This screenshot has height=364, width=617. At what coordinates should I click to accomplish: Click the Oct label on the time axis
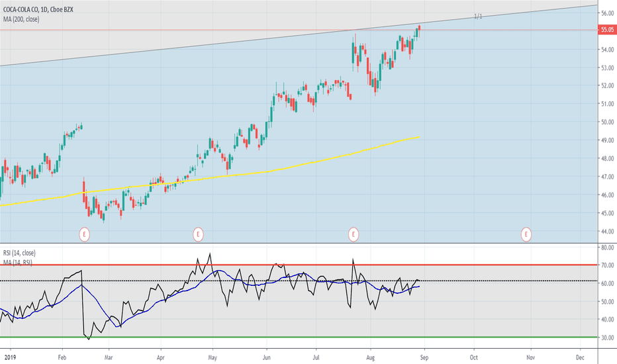[474, 357]
